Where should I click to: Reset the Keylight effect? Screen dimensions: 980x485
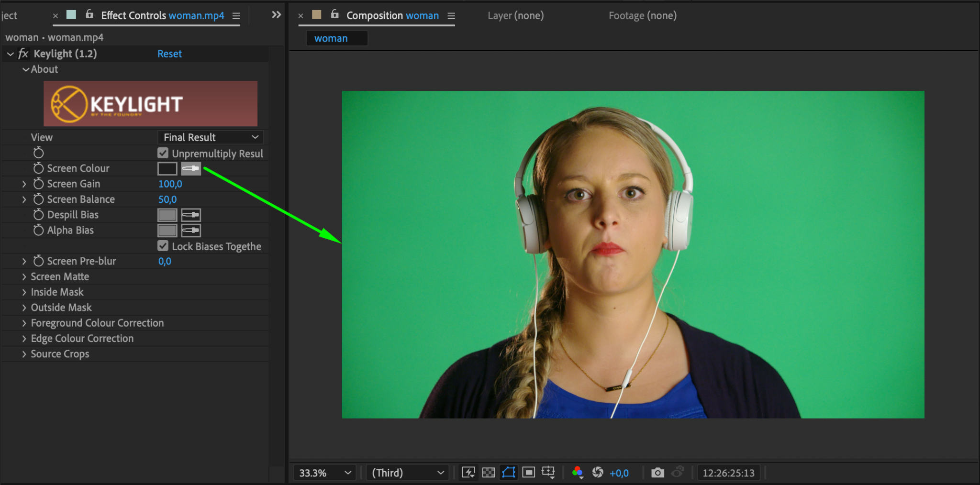point(169,54)
